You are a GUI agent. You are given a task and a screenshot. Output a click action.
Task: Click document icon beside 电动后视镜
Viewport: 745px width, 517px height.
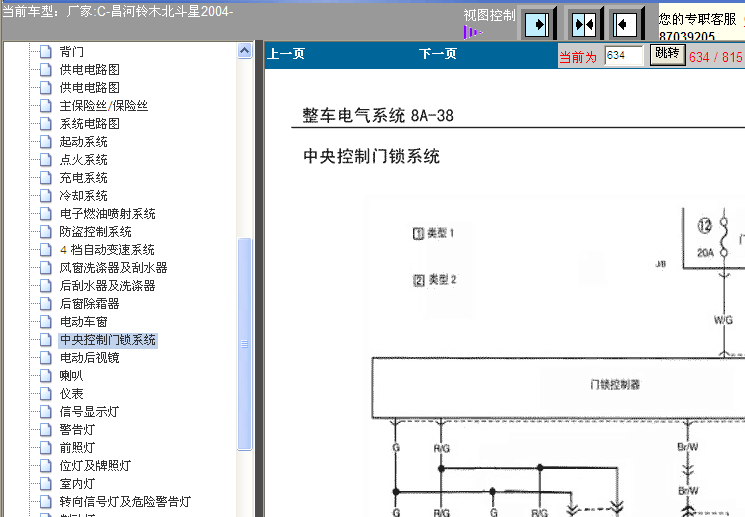[x=46, y=358]
